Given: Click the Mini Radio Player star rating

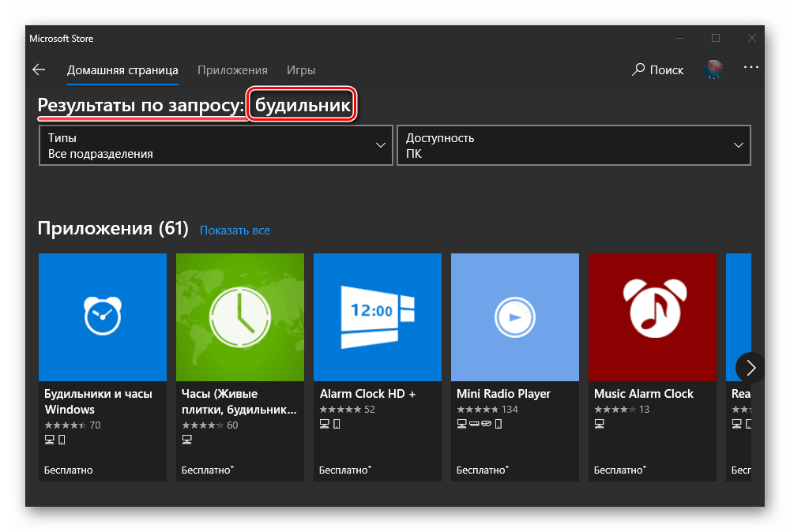Looking at the screenshot, I should pyautogui.click(x=477, y=410).
